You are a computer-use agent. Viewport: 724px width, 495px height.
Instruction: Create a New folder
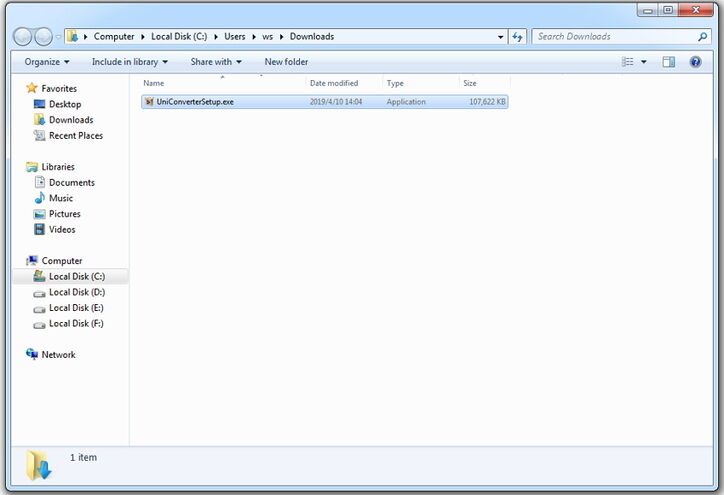click(x=286, y=62)
